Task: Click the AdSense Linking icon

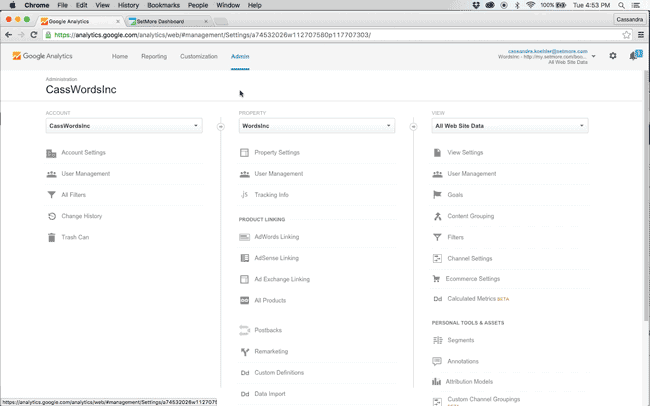Action: (x=245, y=258)
